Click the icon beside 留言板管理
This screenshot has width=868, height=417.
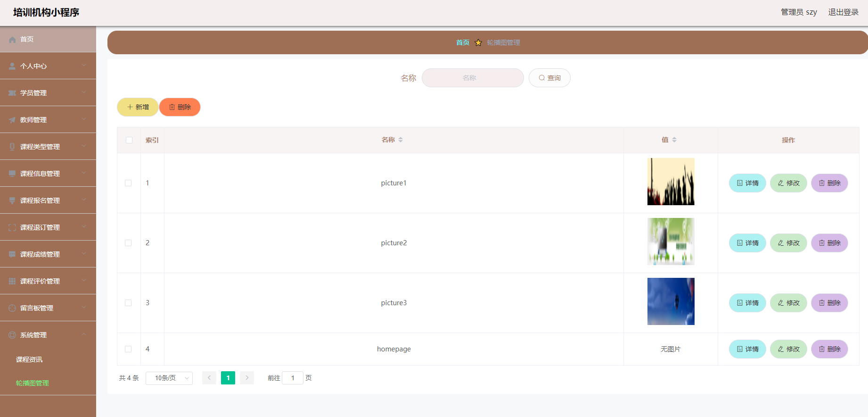click(12, 309)
